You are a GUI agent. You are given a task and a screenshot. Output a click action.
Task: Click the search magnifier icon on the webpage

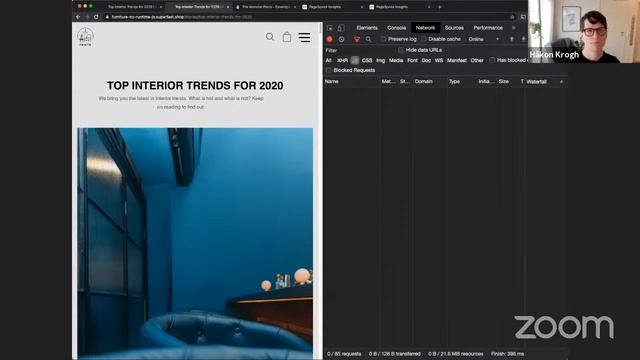(x=270, y=37)
